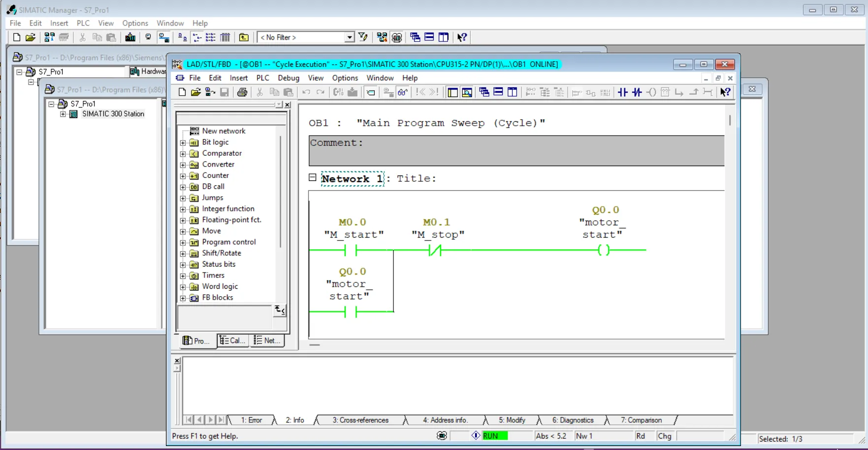Open 3: Cross-references tab
This screenshot has width=868, height=450.
360,420
